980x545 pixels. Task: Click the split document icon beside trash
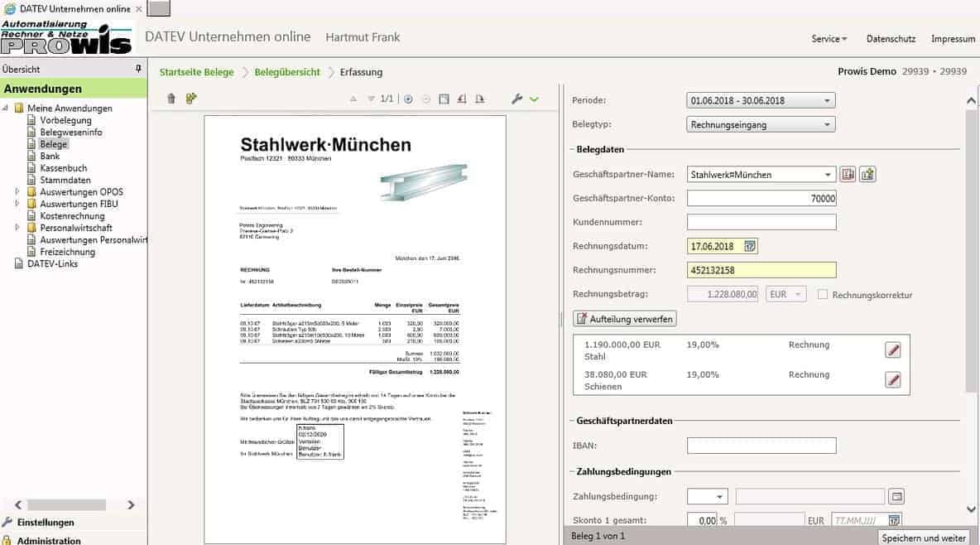191,99
